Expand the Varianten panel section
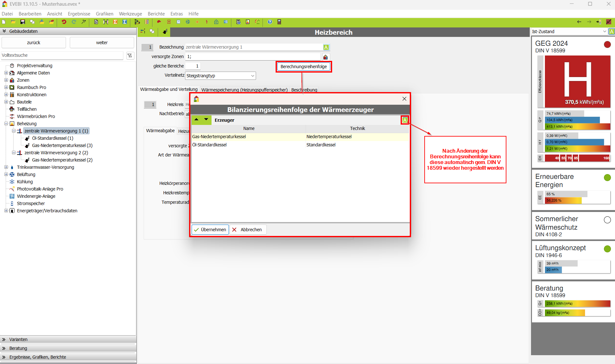Viewport: 615px width, 364px height. coord(18,339)
